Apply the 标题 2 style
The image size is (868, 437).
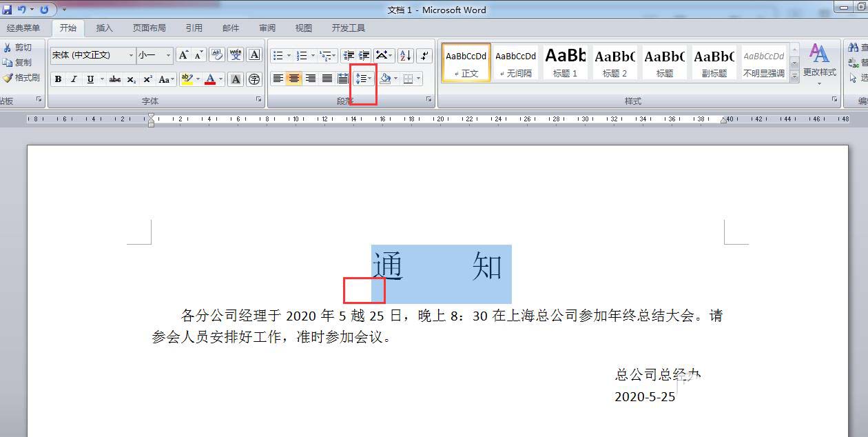point(615,63)
